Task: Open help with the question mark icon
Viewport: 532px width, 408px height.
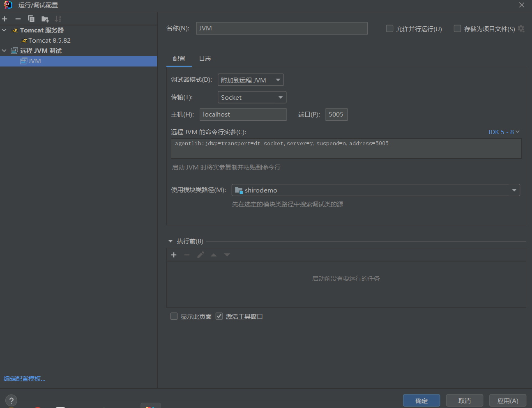Action: click(x=11, y=401)
